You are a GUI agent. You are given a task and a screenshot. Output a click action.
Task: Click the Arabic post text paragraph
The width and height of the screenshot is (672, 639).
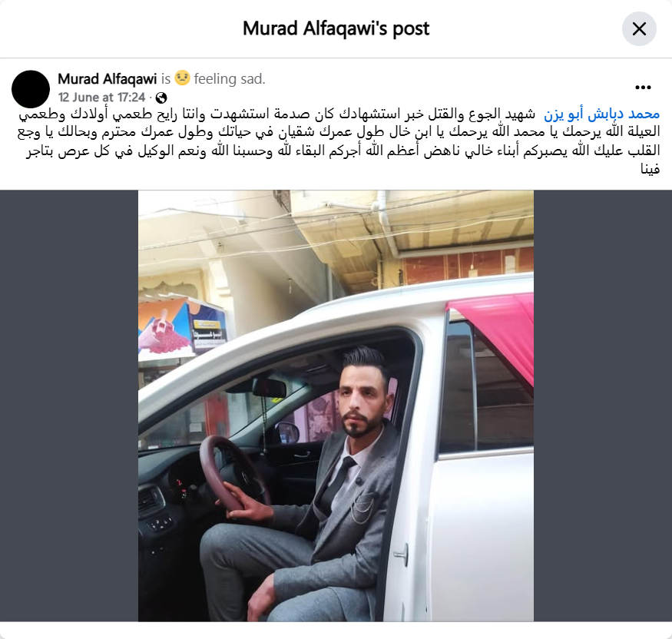[x=339, y=141]
